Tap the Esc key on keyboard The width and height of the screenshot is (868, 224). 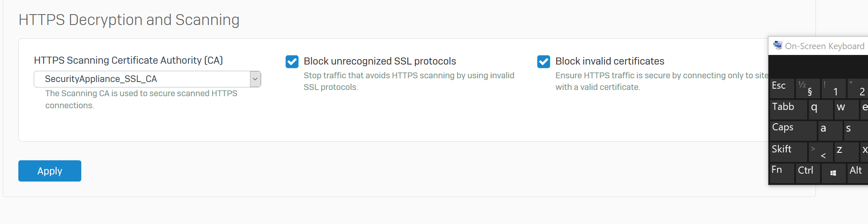[782, 89]
